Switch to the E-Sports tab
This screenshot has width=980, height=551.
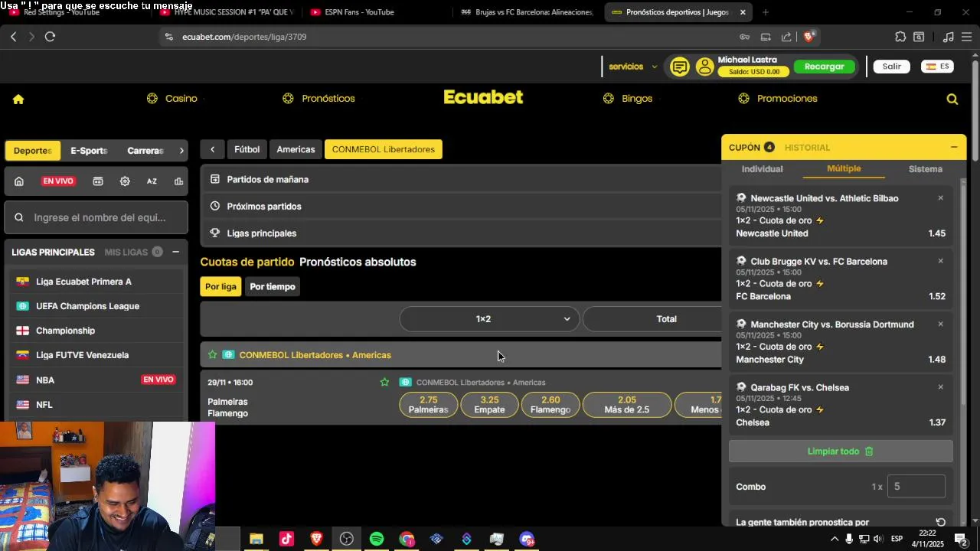[x=89, y=151]
